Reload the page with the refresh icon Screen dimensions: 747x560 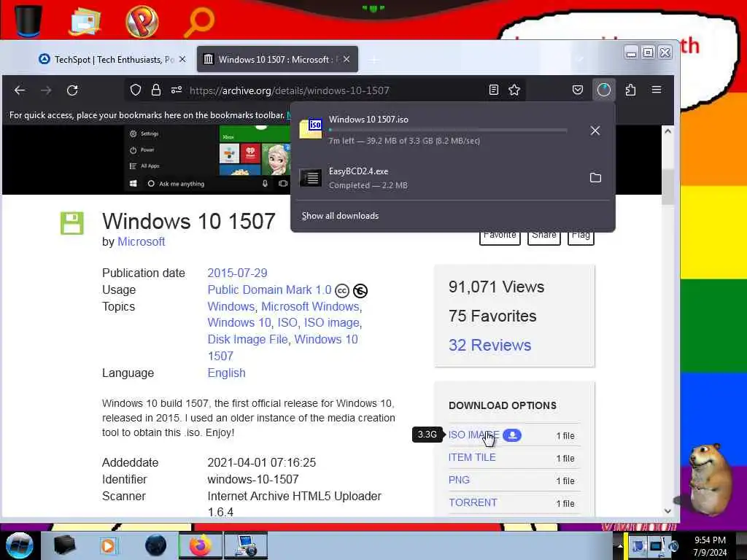[x=72, y=90]
